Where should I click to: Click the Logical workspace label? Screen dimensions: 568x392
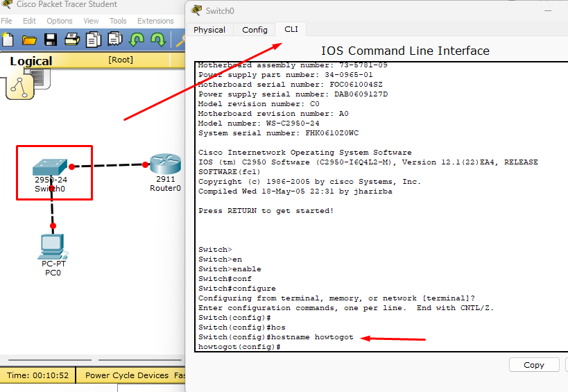31,61
